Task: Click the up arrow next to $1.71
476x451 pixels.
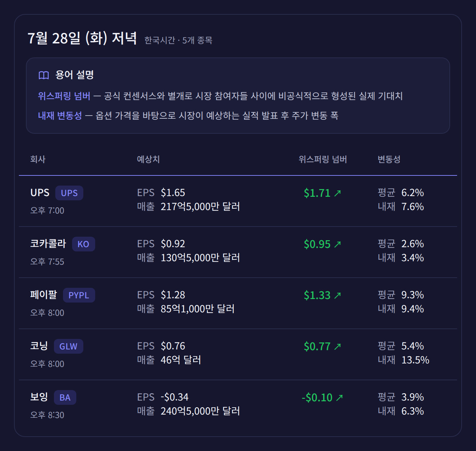Action: [337, 193]
